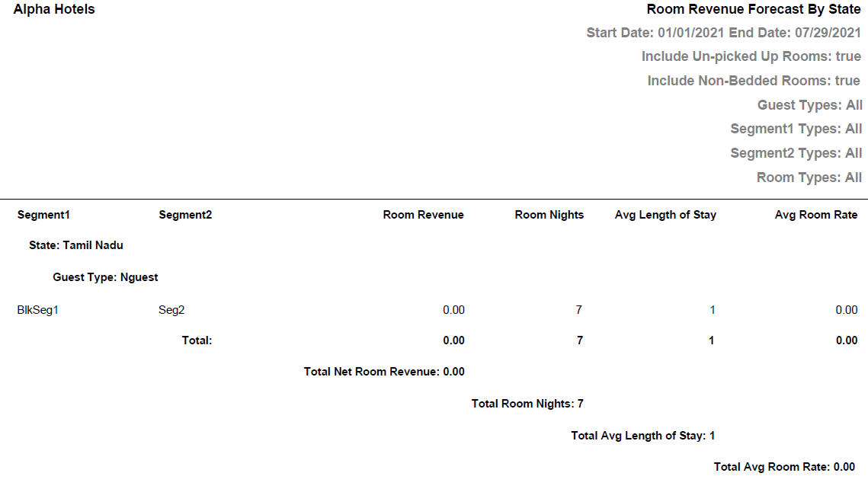868x489 pixels.
Task: Click the Guest Type: Nguest group row
Action: 105,277
